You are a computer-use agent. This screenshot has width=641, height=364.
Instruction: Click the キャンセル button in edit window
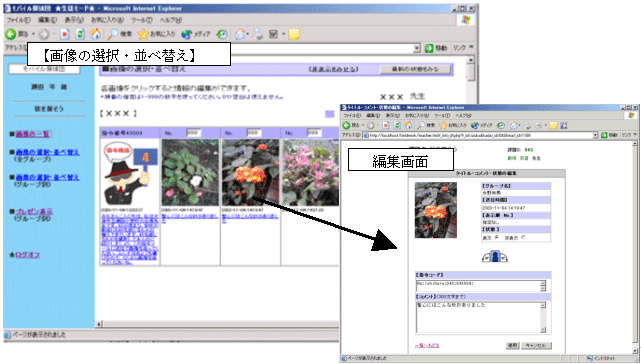pyautogui.click(x=536, y=346)
